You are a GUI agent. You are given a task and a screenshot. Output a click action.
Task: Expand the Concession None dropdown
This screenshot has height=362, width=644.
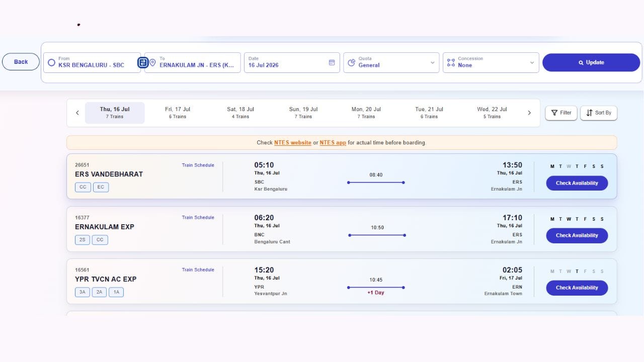coord(491,62)
